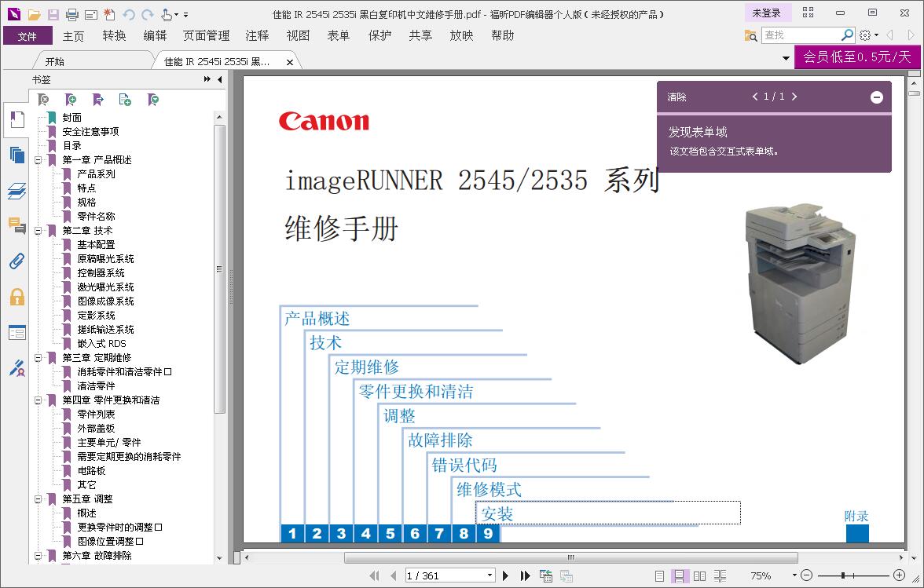
Task: Go to the next page arrow
Action: click(505, 575)
